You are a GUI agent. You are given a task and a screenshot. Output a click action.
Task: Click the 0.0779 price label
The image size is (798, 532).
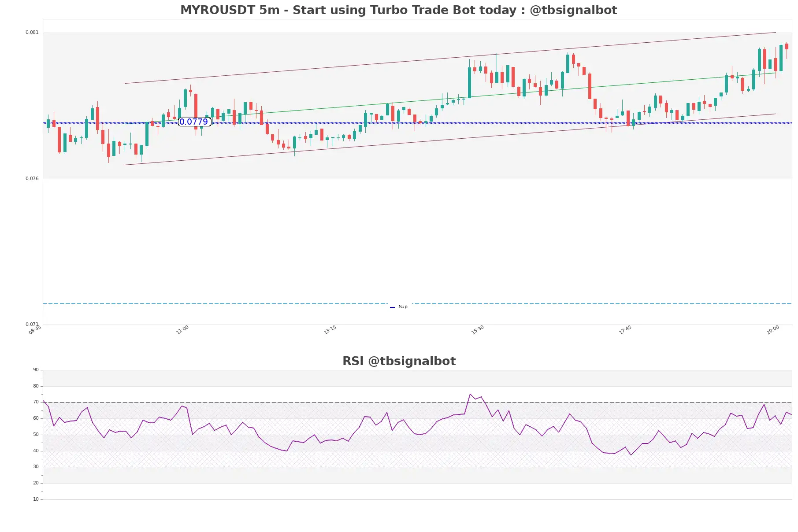[x=194, y=122]
